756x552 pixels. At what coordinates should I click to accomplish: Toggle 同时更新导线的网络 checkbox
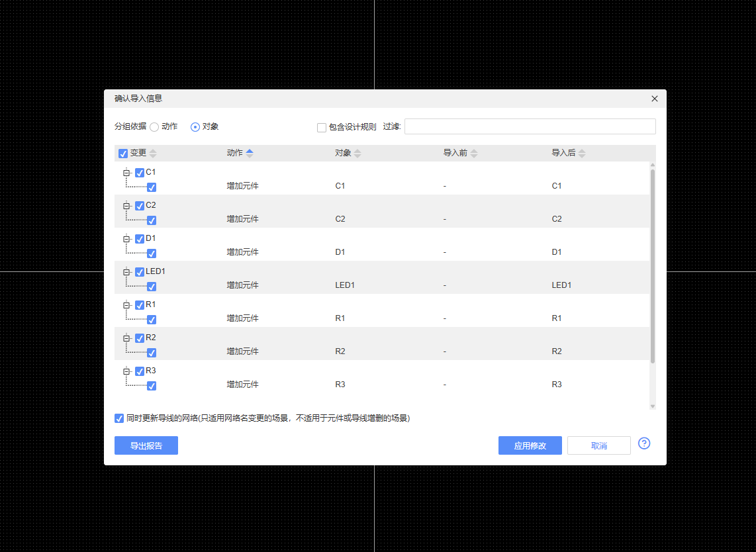119,418
